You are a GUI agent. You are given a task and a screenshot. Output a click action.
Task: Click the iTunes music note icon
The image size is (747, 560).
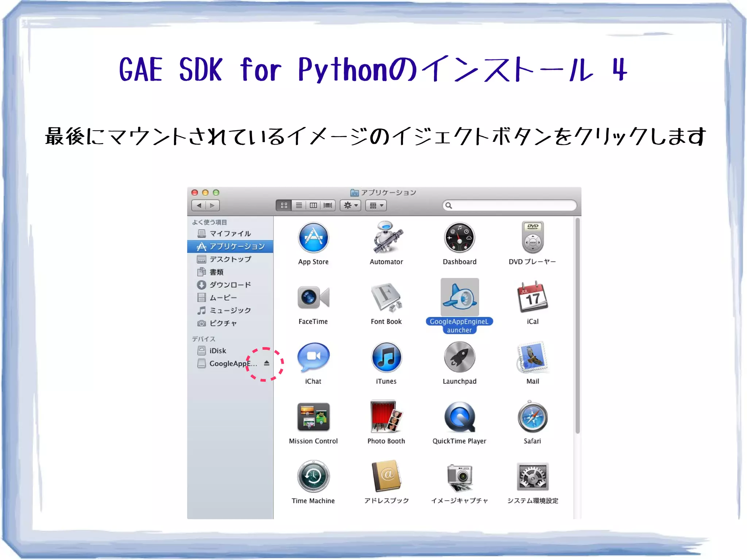coord(387,357)
